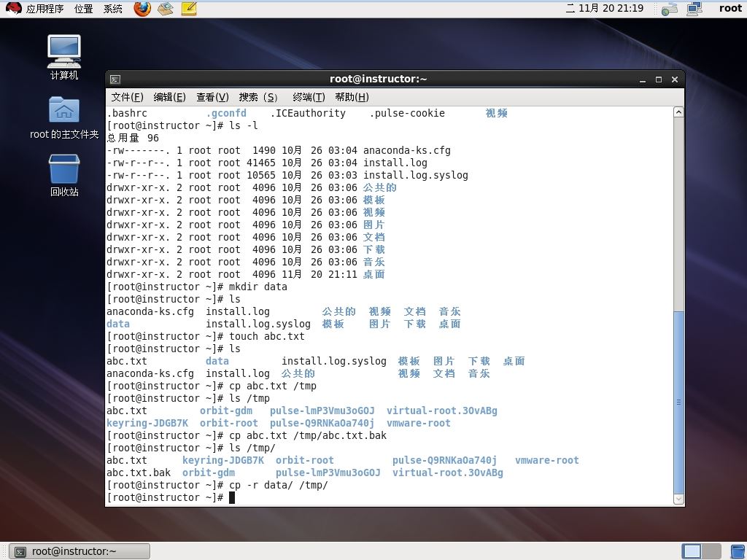Image resolution: width=747 pixels, height=560 pixels.
Task: Click the 桌面 directory in the ls -l listing
Action: [374, 274]
